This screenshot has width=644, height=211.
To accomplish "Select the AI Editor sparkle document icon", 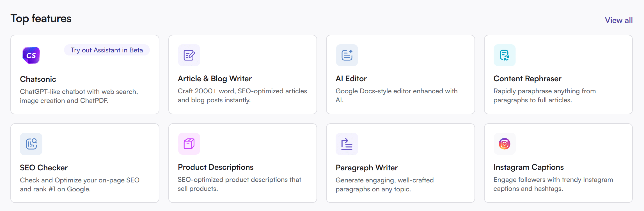I will (x=347, y=55).
